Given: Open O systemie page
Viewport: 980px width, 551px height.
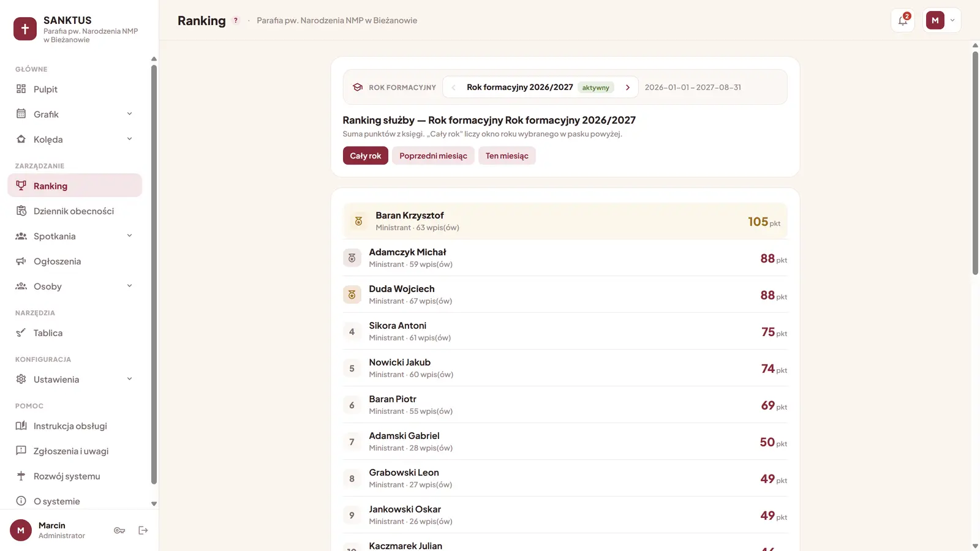Looking at the screenshot, I should click(75, 501).
